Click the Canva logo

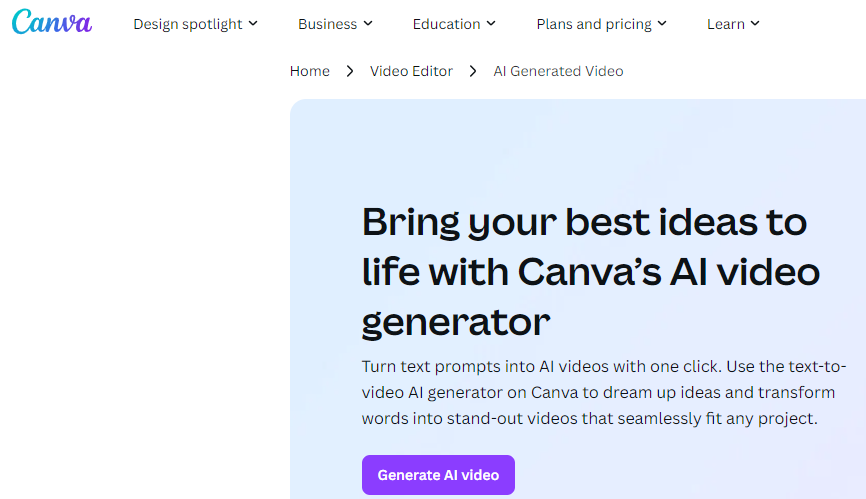click(52, 22)
